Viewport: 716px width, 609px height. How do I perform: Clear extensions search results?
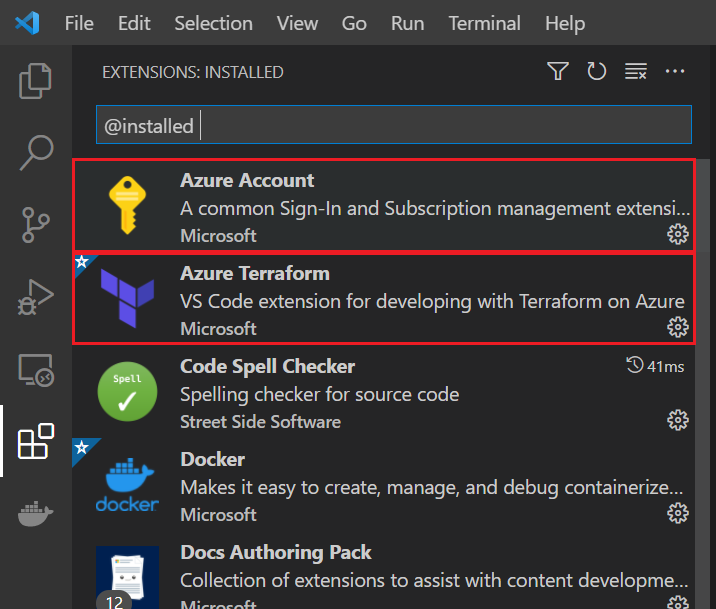click(x=636, y=71)
